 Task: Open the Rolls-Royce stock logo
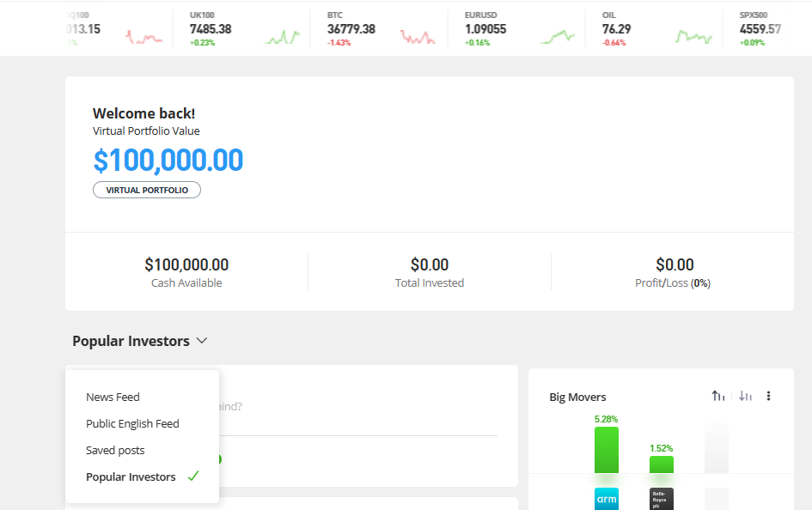(662, 499)
